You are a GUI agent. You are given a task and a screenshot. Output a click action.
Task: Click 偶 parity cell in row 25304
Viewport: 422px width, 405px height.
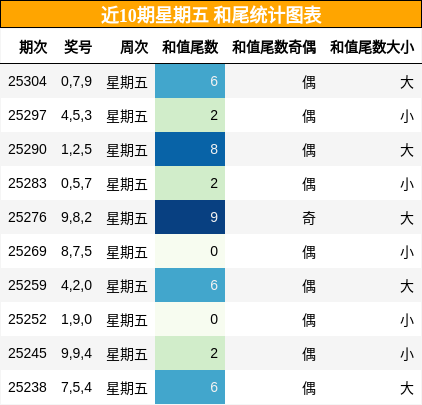tap(309, 82)
